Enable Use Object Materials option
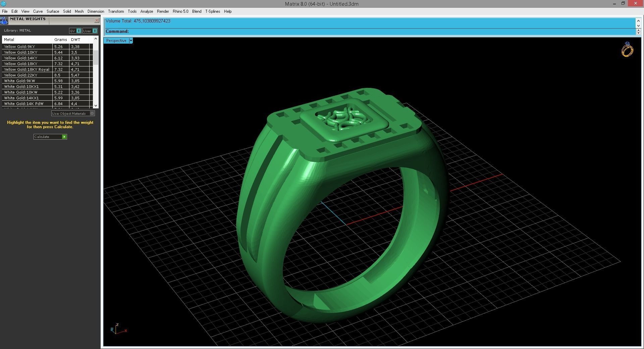 (73, 113)
